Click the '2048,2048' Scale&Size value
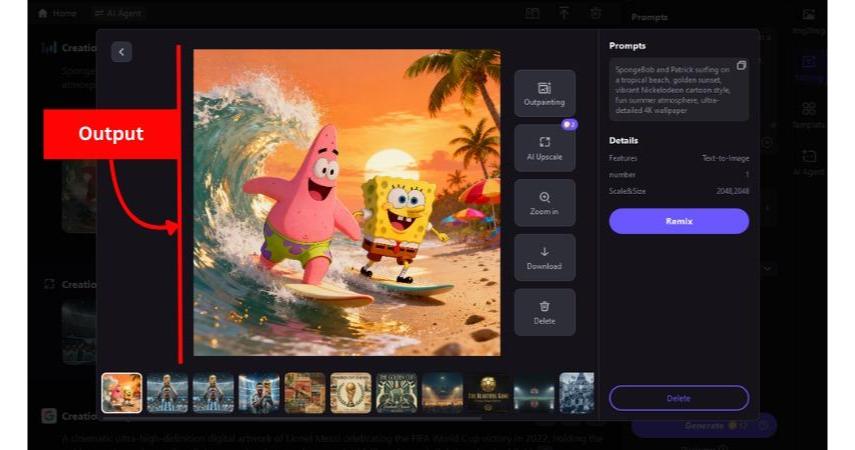Screen dimensions: 855x450 [x=733, y=191]
